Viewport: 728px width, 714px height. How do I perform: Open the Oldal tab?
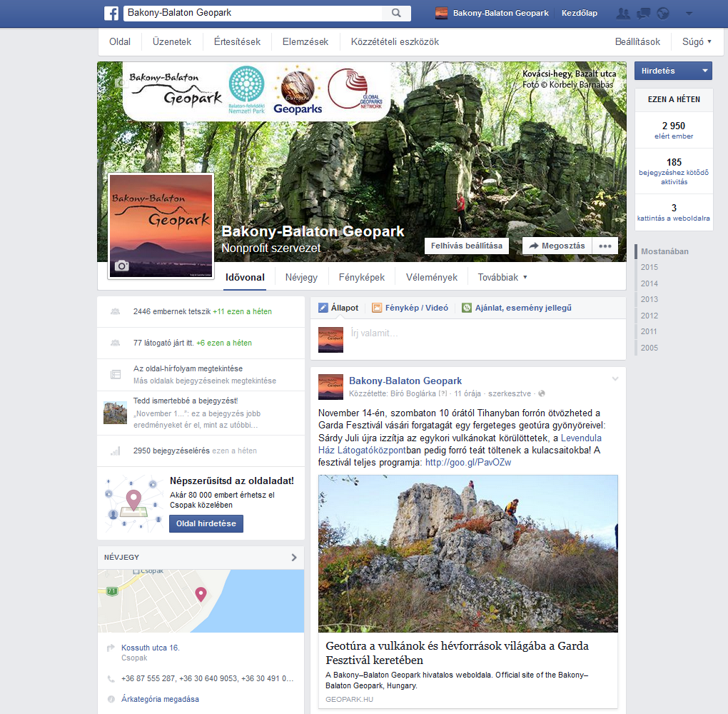click(120, 42)
